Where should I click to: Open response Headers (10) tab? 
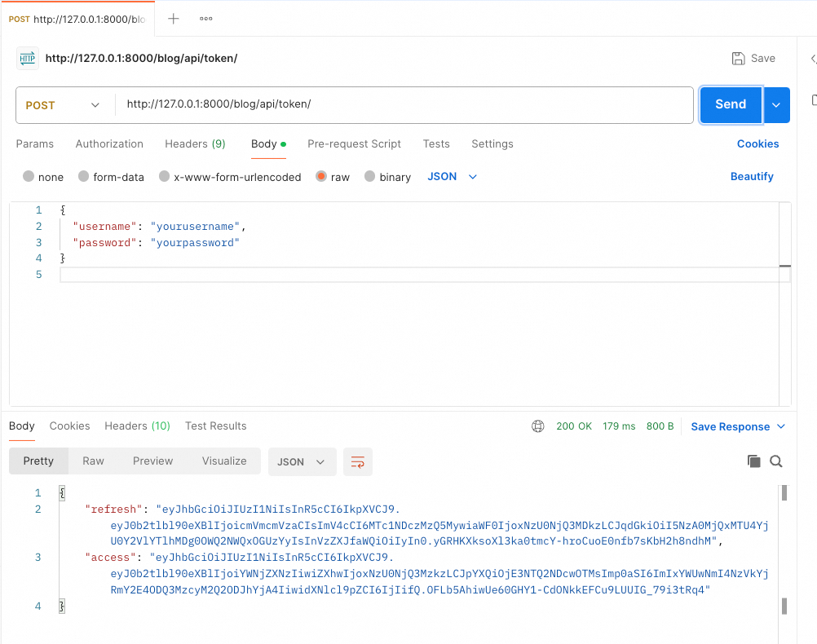[138, 426]
